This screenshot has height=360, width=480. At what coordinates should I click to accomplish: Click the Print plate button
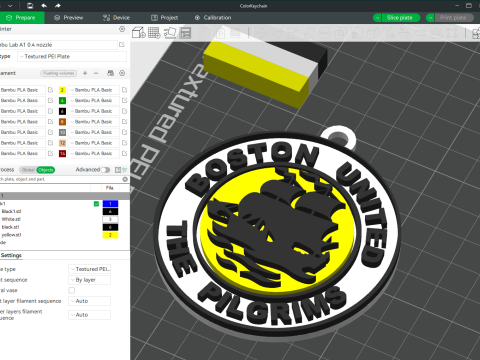(x=453, y=18)
